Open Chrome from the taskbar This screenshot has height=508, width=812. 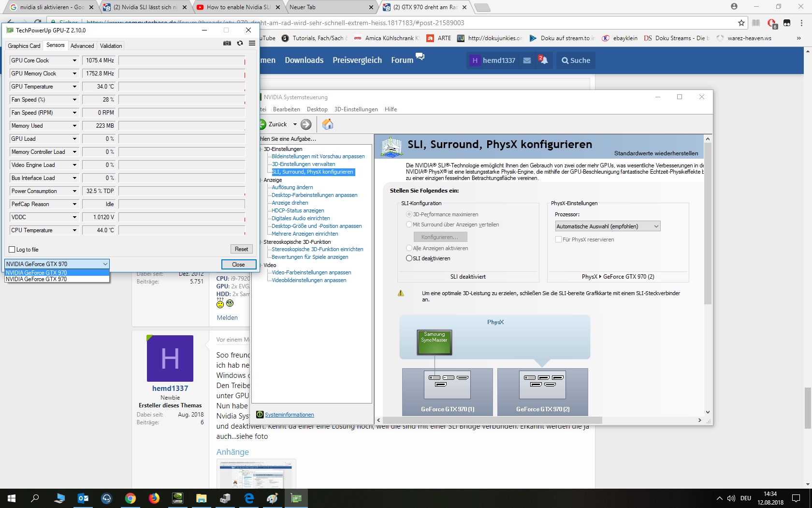tap(130, 498)
